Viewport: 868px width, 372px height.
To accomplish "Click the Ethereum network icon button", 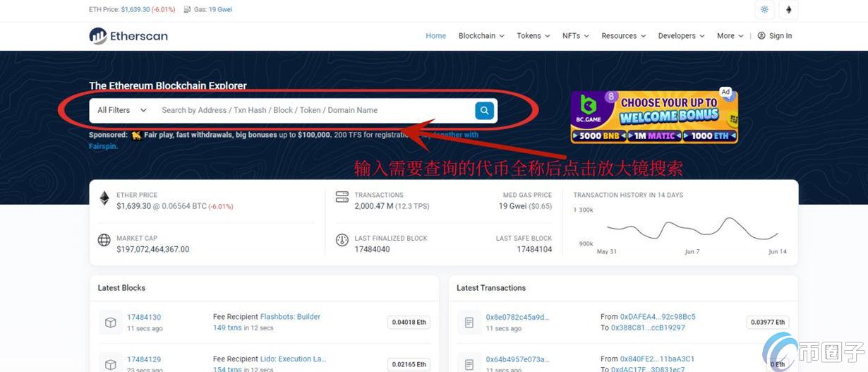I will tap(788, 10).
